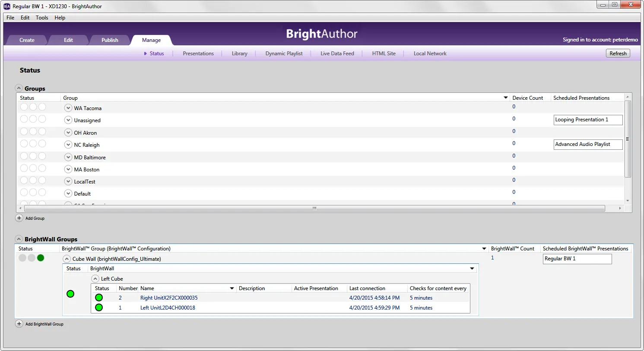Screen dimensions: 644x351
Task: Open the Dynamic Playlist sub-tab
Action: click(x=284, y=54)
